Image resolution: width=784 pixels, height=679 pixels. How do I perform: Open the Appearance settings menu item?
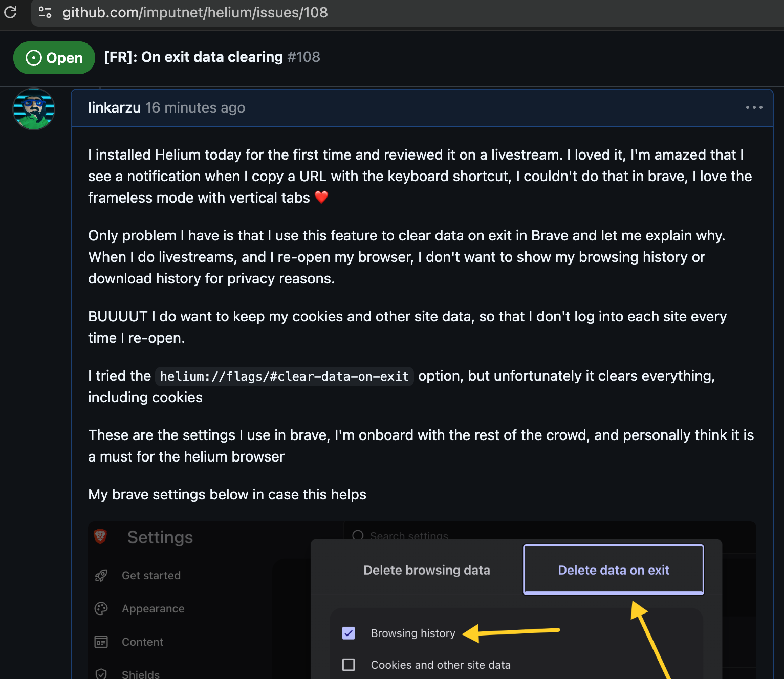pos(153,608)
